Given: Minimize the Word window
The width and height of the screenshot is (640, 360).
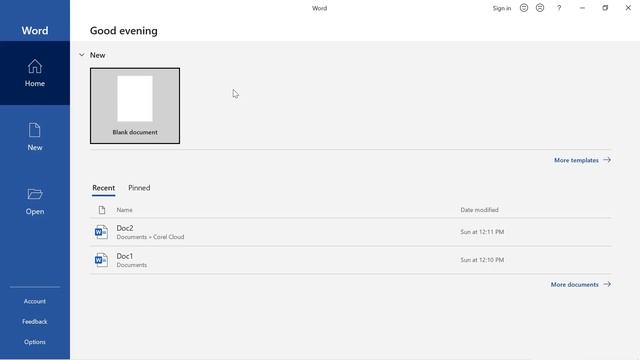Looking at the screenshot, I should pyautogui.click(x=582, y=8).
